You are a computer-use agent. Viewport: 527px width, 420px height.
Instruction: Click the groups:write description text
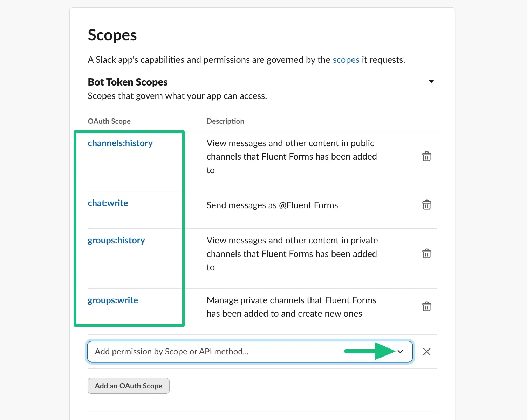coord(291,307)
